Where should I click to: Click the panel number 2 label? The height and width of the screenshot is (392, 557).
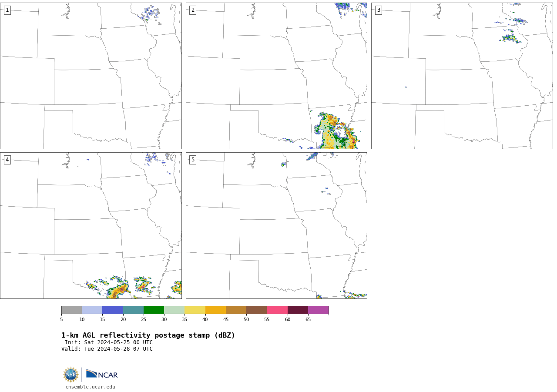point(193,10)
